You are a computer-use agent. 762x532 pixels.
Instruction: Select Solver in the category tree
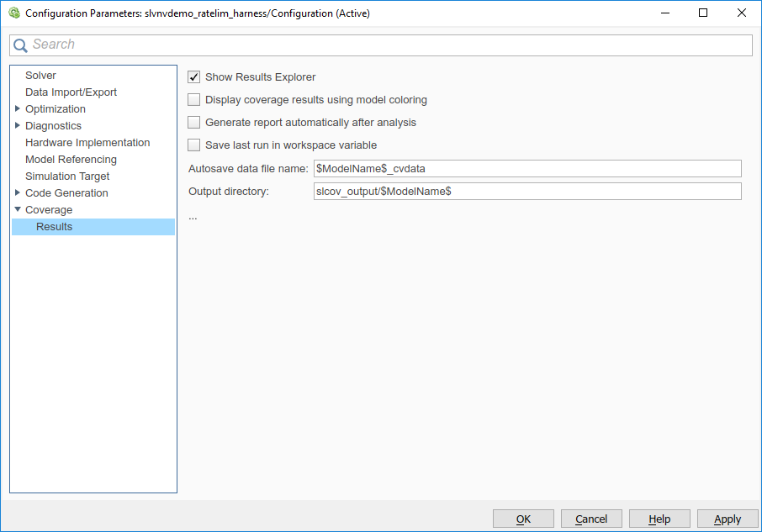(40, 76)
